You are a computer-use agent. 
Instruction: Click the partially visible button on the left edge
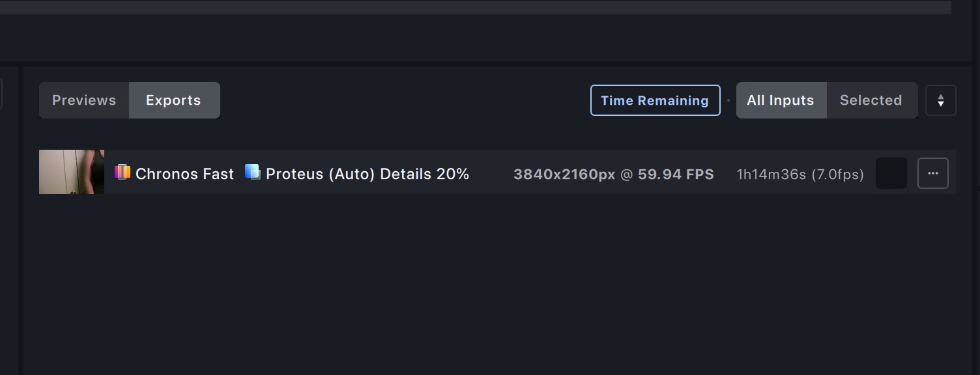(x=1, y=94)
